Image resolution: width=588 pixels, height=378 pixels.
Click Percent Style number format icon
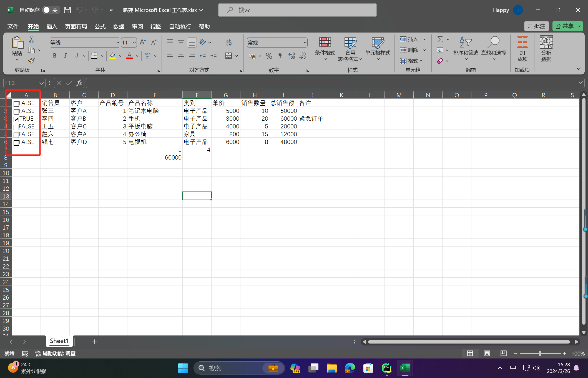tap(269, 56)
